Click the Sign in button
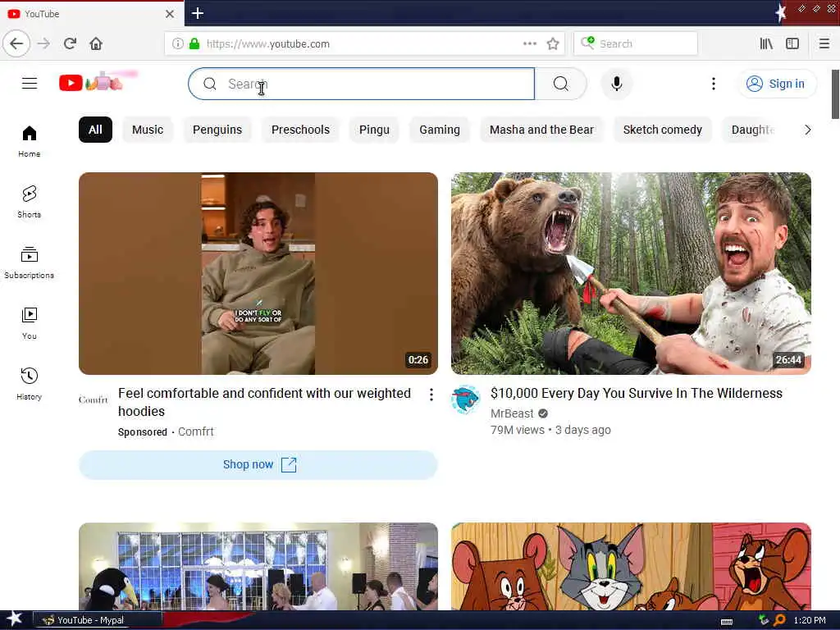840x630 pixels. click(777, 84)
